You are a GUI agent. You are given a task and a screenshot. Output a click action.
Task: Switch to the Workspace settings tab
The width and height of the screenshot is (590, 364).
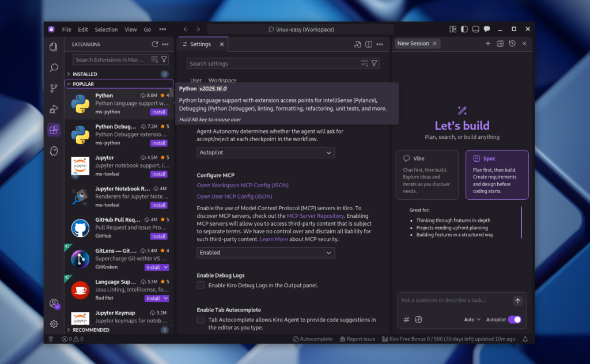[222, 81]
